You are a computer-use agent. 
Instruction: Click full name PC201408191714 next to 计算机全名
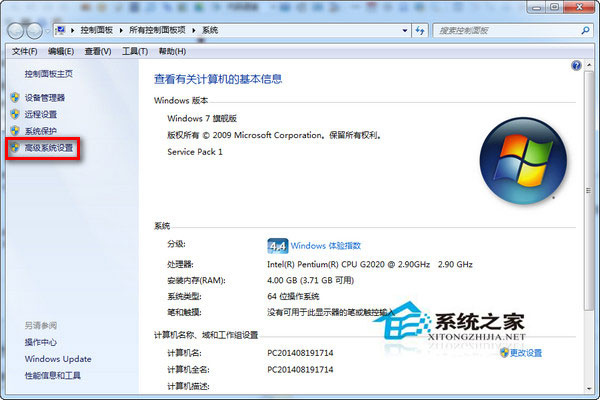pos(300,370)
